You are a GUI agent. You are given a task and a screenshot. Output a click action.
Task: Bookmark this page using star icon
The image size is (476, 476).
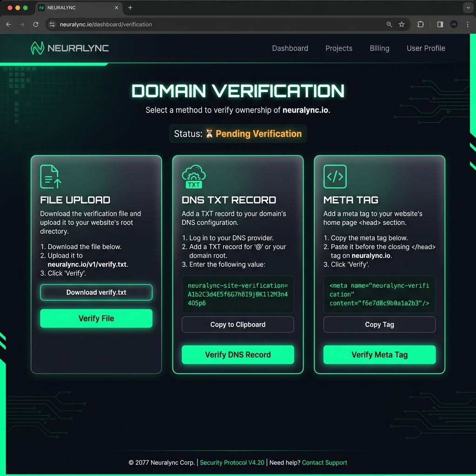pos(402,24)
